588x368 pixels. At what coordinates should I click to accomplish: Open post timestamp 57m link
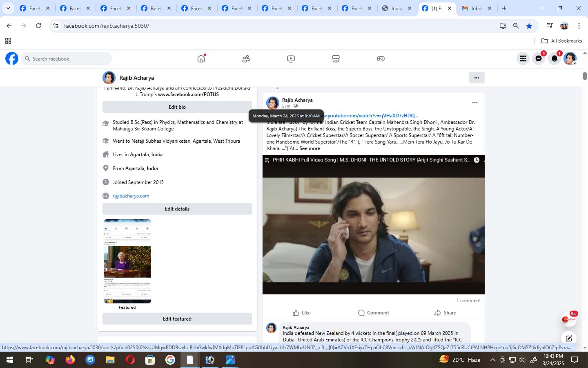point(286,106)
